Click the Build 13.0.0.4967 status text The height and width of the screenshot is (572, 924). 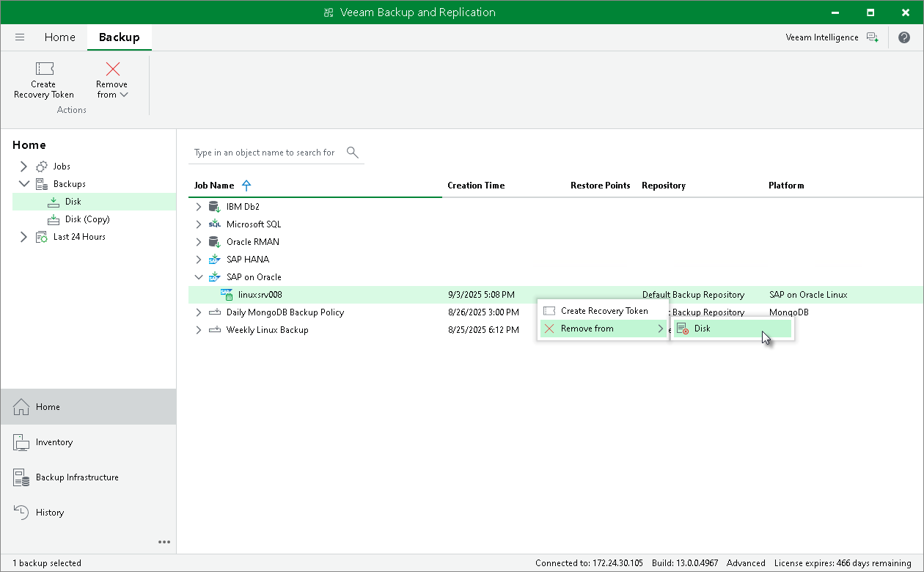[x=685, y=563]
